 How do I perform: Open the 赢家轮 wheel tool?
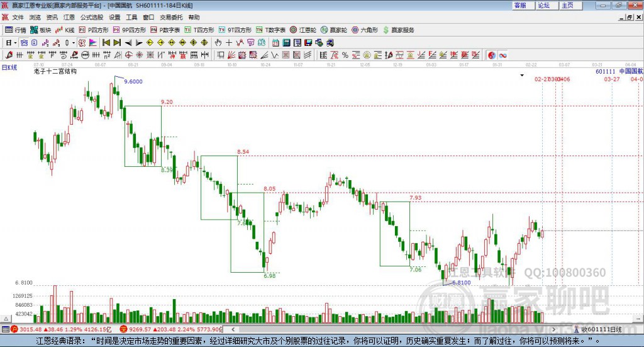(x=334, y=30)
